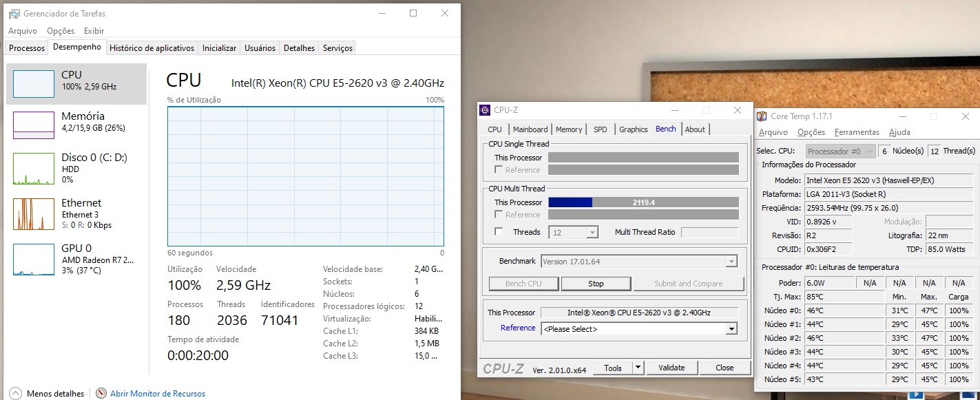Open Arquivo menu in Task Manager
This screenshot has width=980, height=400.
(23, 31)
